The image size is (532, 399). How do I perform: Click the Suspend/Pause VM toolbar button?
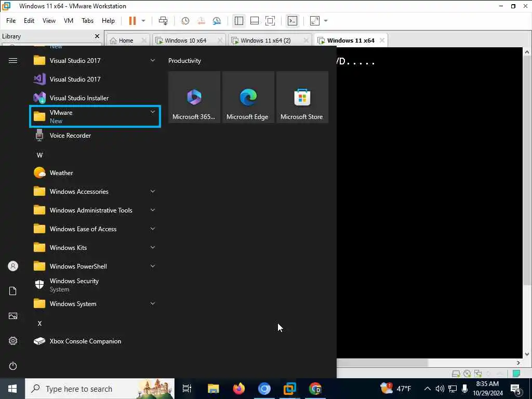(132, 21)
